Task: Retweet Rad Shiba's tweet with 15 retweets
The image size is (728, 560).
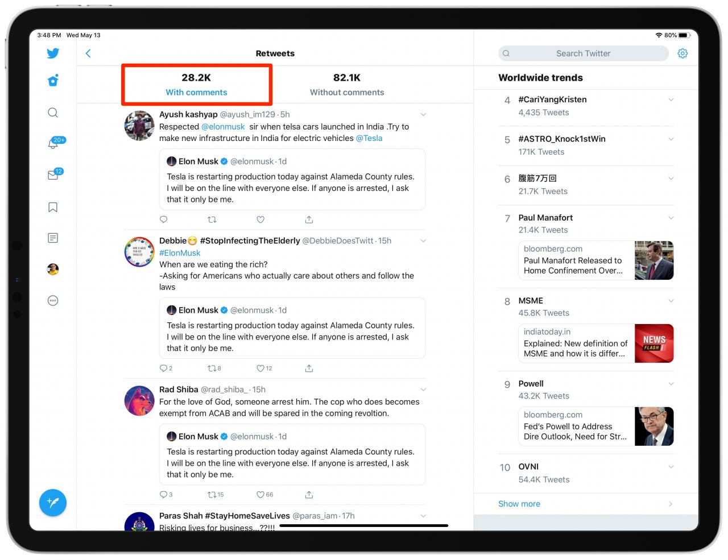Action: 216,495
